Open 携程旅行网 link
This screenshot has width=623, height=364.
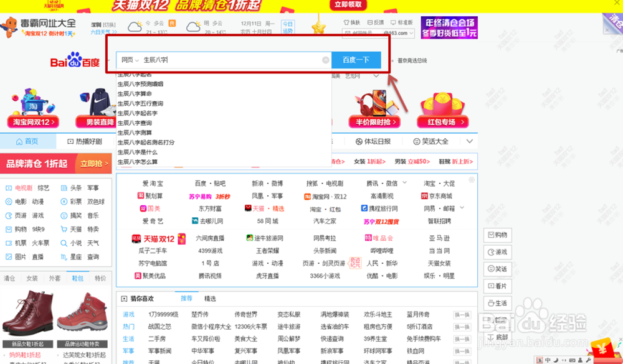[379, 208]
